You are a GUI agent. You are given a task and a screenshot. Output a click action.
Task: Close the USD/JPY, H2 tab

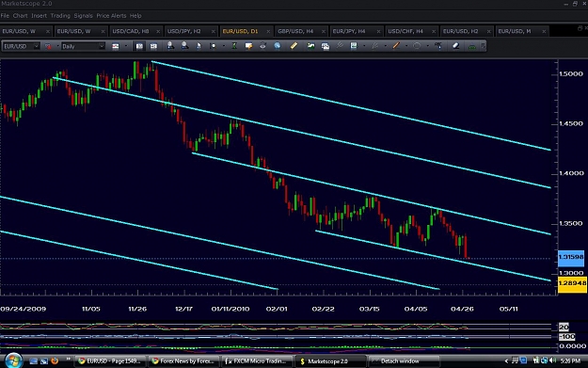coord(213,31)
